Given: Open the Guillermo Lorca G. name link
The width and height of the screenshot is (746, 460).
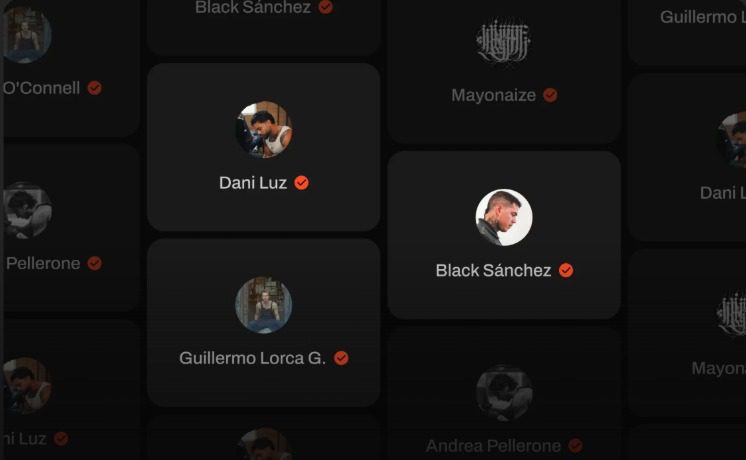Looking at the screenshot, I should (x=252, y=358).
